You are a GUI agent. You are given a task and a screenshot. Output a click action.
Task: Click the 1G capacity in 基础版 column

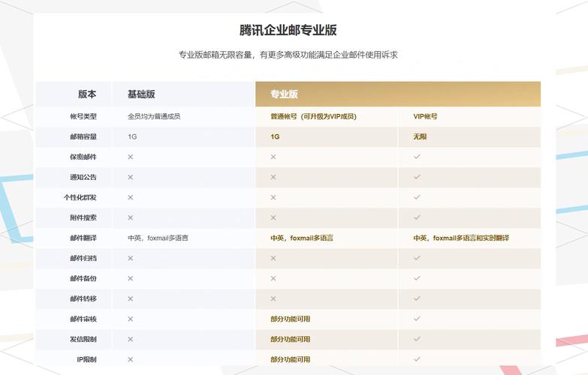[132, 136]
